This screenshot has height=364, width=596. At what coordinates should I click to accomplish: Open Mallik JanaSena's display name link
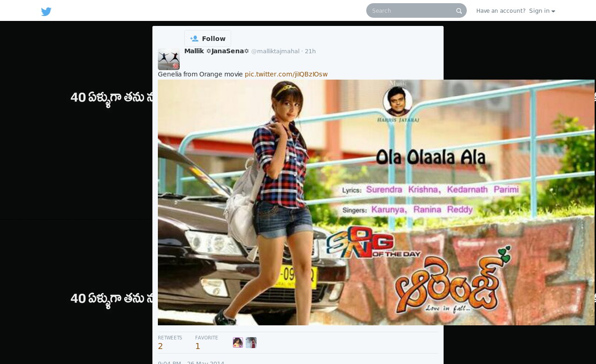point(217,51)
